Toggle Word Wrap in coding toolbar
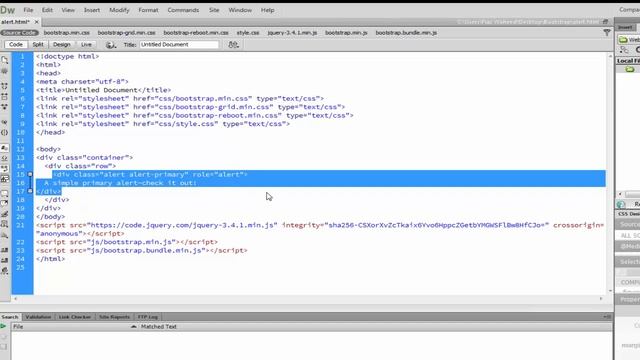 click(4, 168)
